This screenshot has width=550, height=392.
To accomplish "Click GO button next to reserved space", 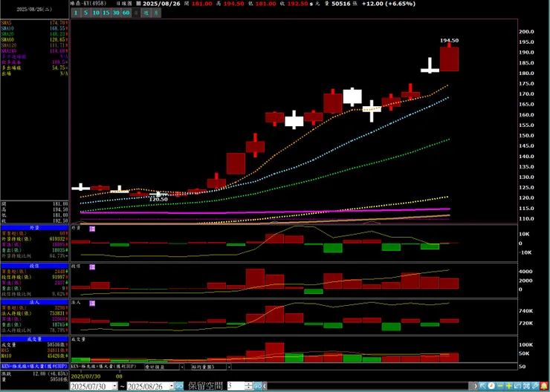I will [257, 386].
